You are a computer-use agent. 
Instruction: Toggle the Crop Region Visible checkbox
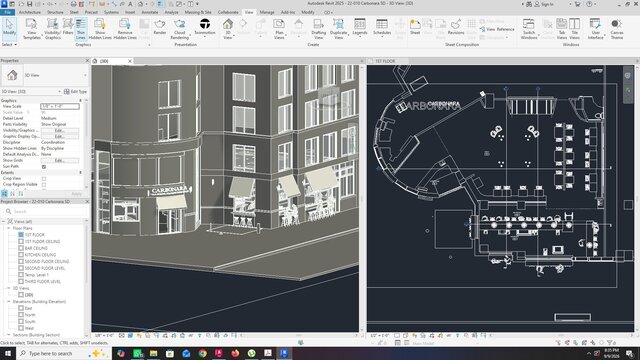[44, 184]
